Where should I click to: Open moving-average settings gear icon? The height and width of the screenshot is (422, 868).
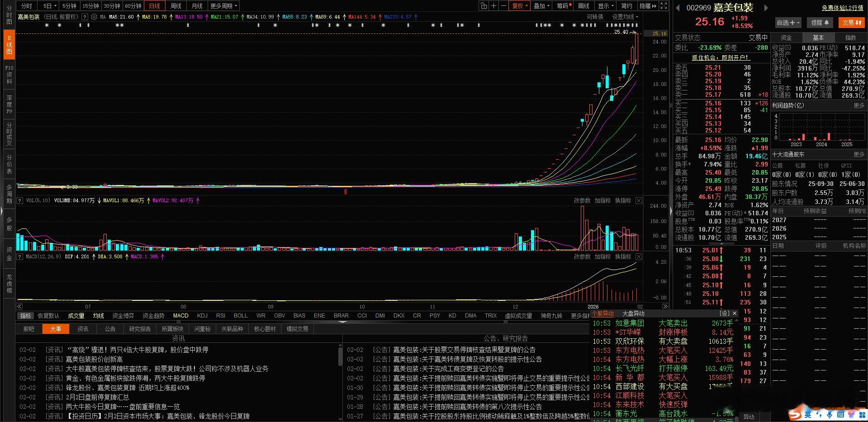pyautogui.click(x=94, y=17)
